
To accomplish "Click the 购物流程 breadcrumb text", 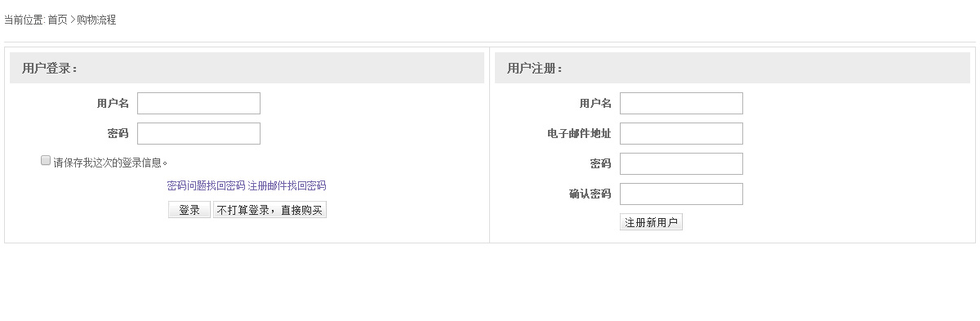I will pos(96,20).
